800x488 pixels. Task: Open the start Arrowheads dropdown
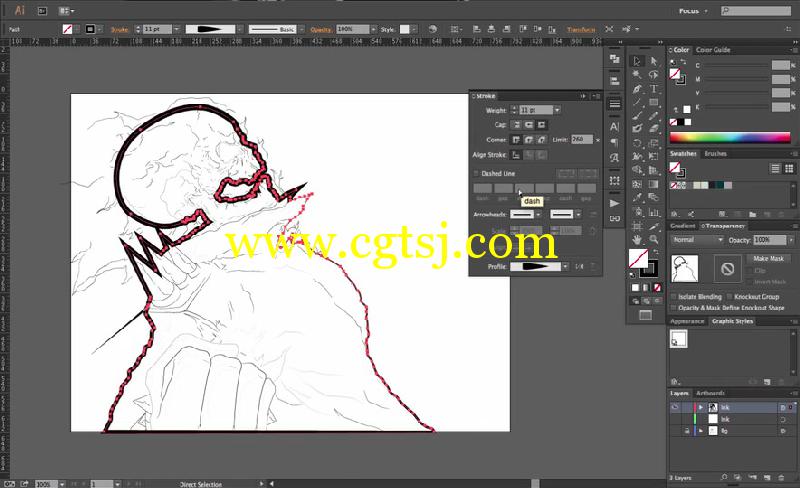538,214
